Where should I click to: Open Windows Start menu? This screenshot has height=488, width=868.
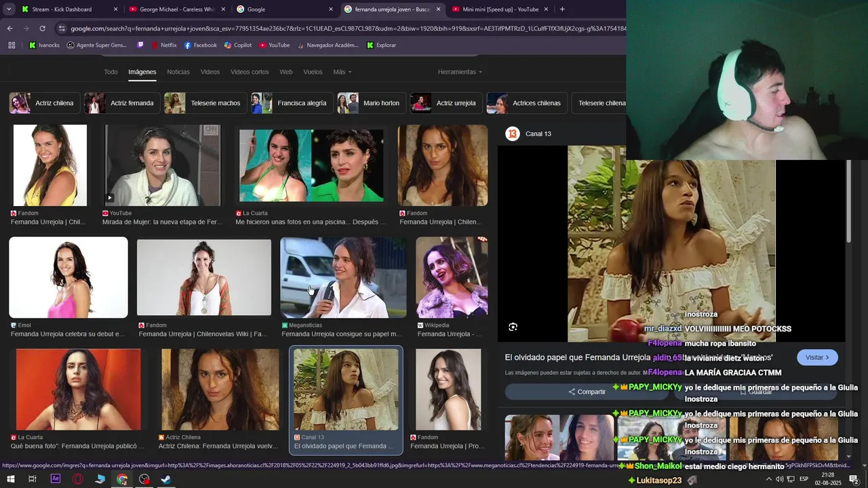(x=10, y=479)
